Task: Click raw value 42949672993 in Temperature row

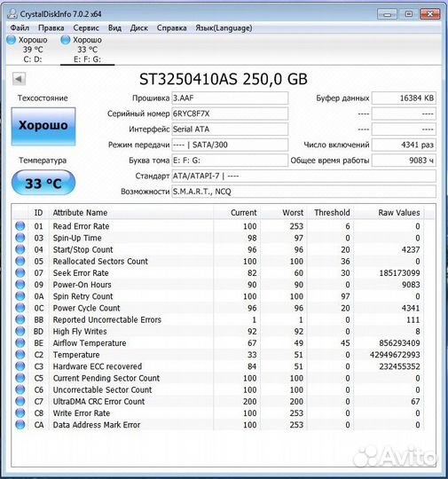Action: (395, 355)
